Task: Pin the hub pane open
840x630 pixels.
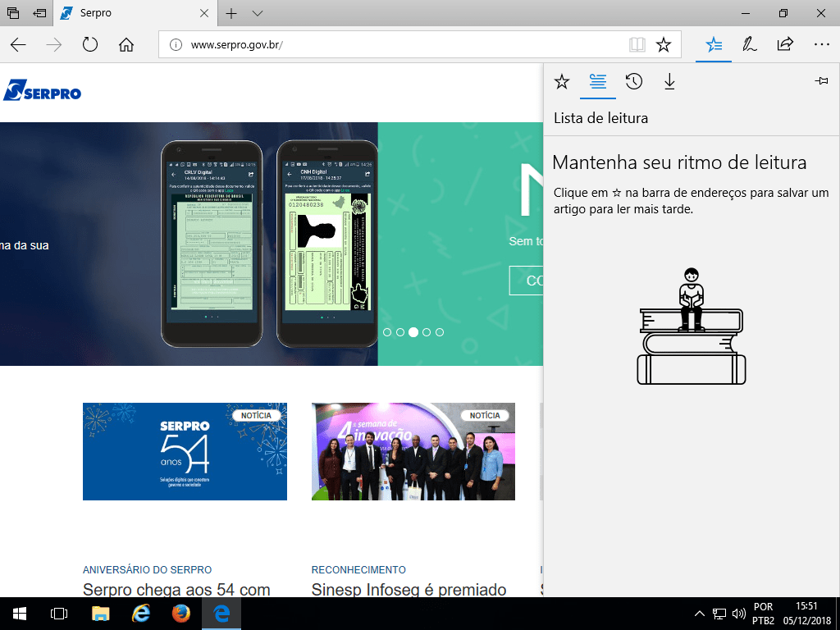Action: (820, 81)
